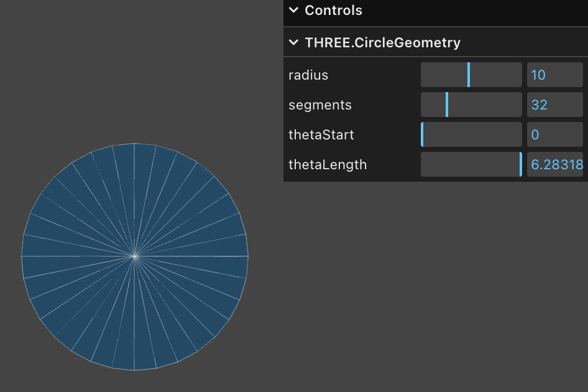Click the center point of the circle wireframe
Viewport: 588px width, 392px height.
(x=134, y=256)
